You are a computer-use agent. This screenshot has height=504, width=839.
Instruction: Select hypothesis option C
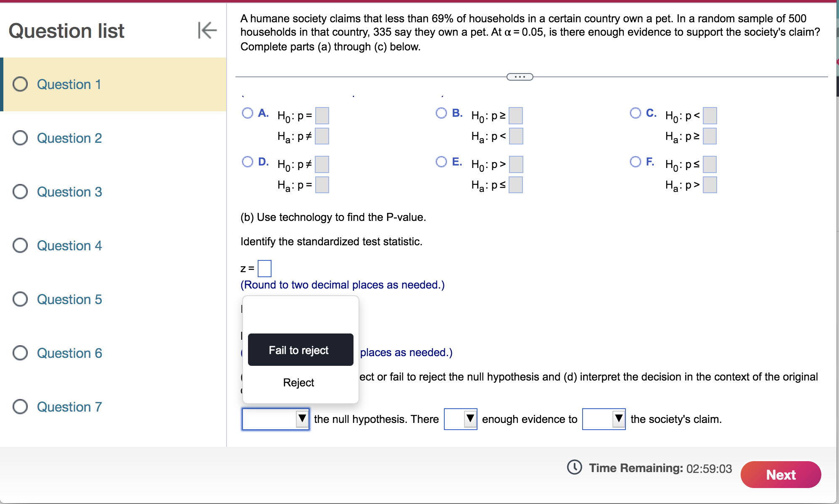point(635,113)
